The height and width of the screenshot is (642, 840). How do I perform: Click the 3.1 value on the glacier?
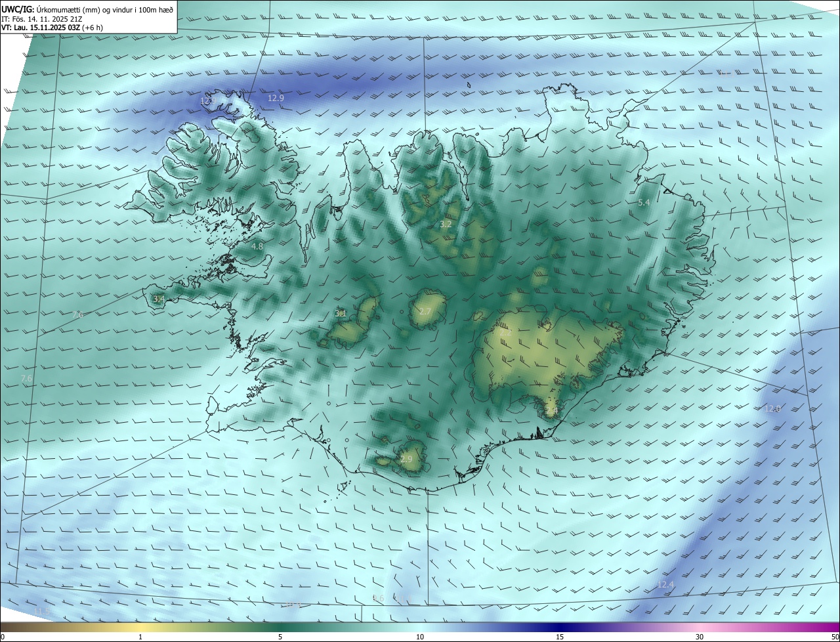coord(341,314)
